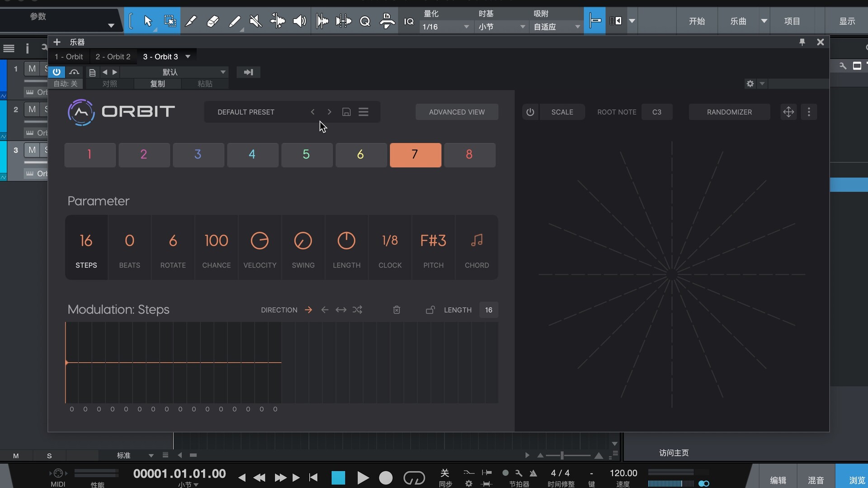Open Orbit preset list menu
Screen dimensions: 868x488
(x=363, y=112)
